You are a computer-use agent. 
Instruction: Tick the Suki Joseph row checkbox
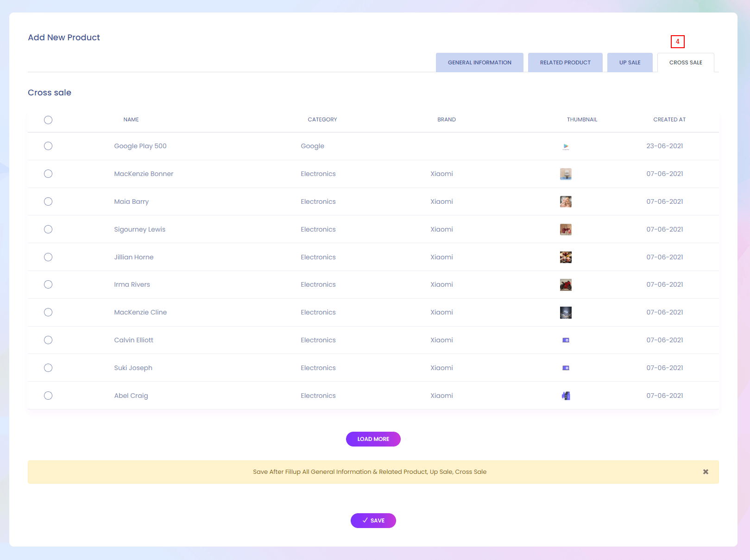(48, 368)
